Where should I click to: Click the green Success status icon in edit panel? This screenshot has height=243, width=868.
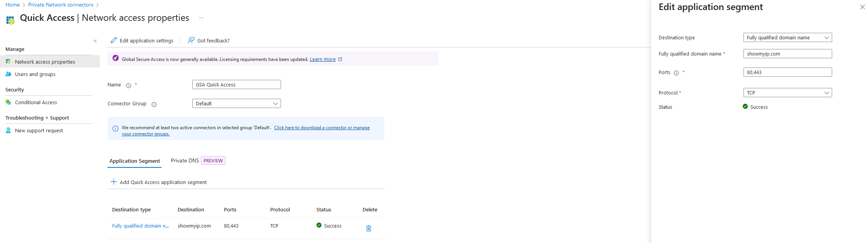click(x=745, y=106)
